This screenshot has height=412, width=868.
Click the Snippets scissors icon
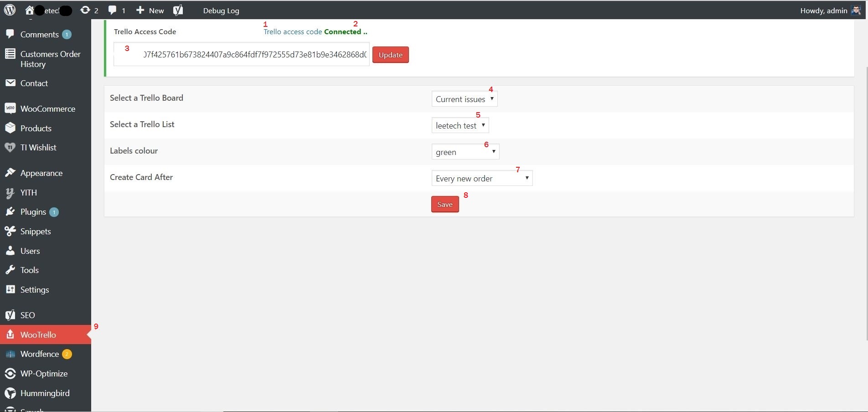[x=10, y=231]
